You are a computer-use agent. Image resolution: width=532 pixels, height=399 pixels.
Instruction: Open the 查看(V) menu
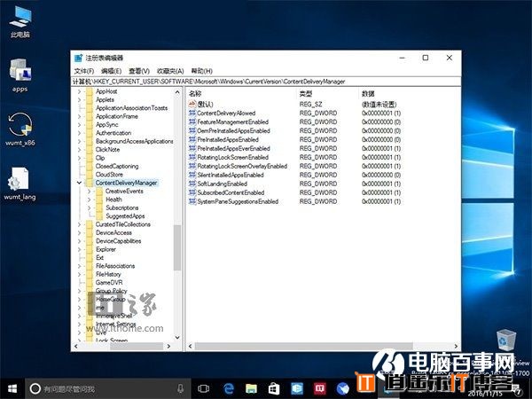point(139,71)
